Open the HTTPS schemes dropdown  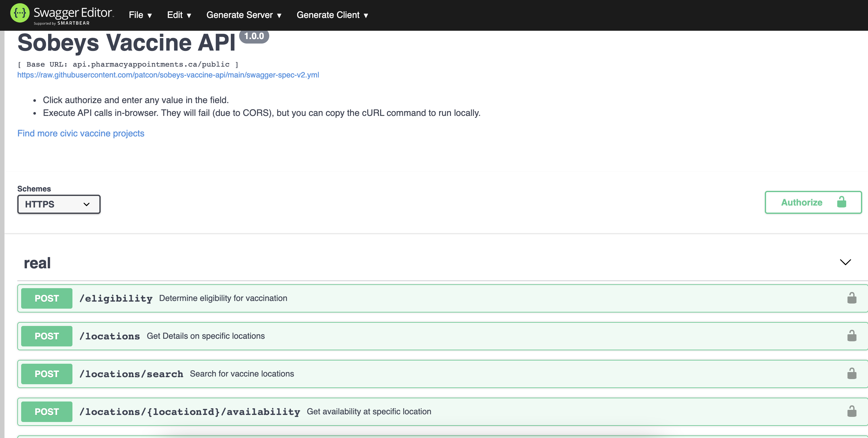tap(59, 204)
